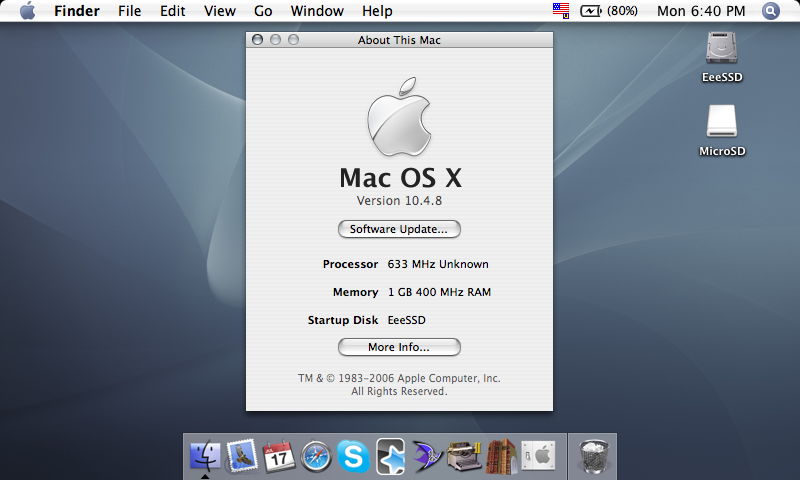Click the EeeSSD startup disk value
Viewport: 800px width, 480px height.
point(407,320)
